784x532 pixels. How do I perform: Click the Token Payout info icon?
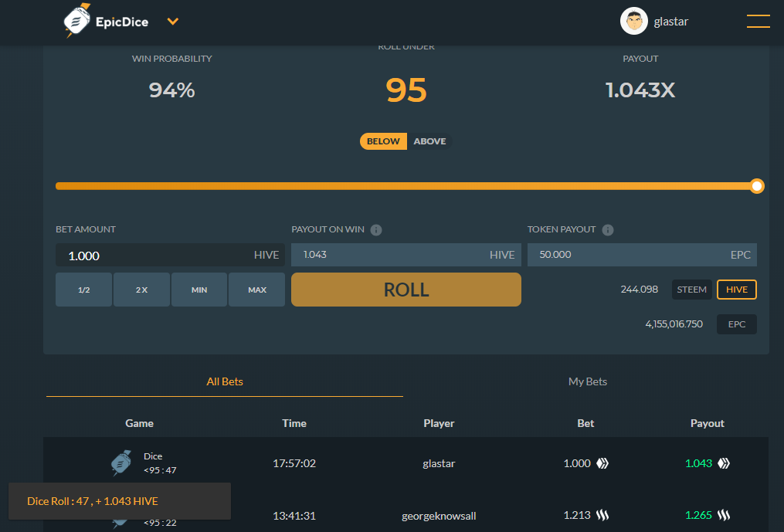(x=608, y=230)
